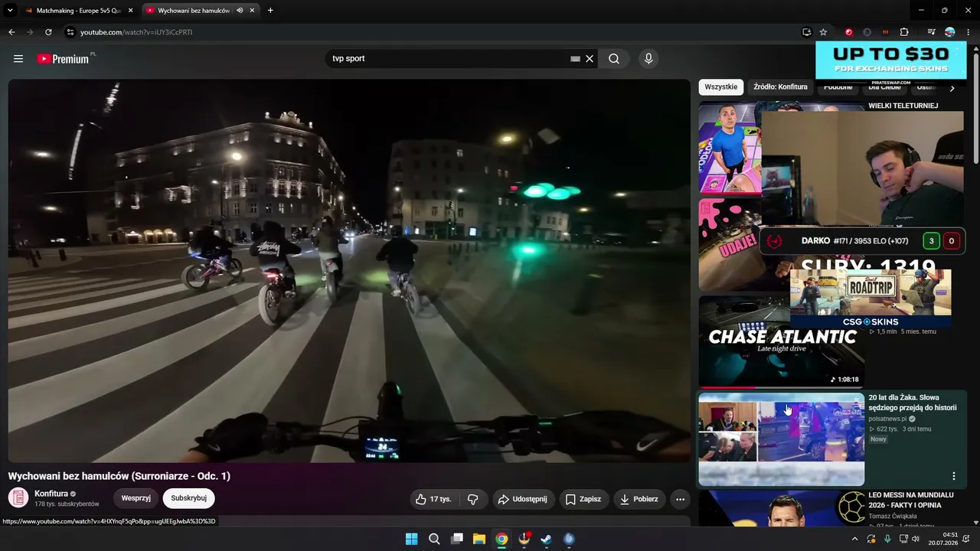This screenshot has width=980, height=551.
Task: Like the video with 17 tys. likes
Action: [433, 499]
